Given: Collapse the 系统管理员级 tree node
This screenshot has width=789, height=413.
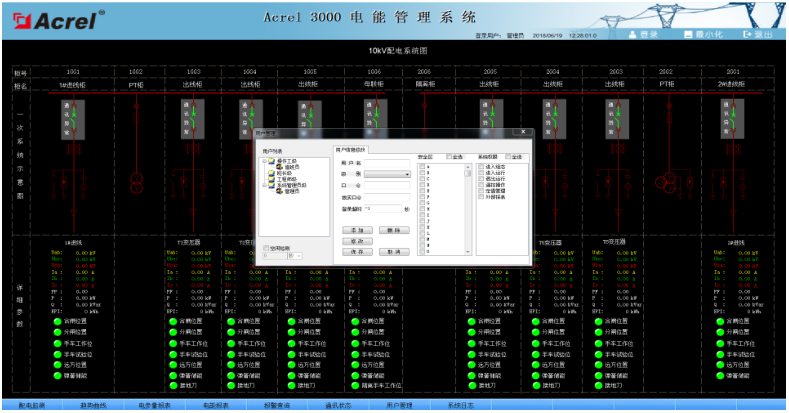Looking at the screenshot, I should 263,184.
